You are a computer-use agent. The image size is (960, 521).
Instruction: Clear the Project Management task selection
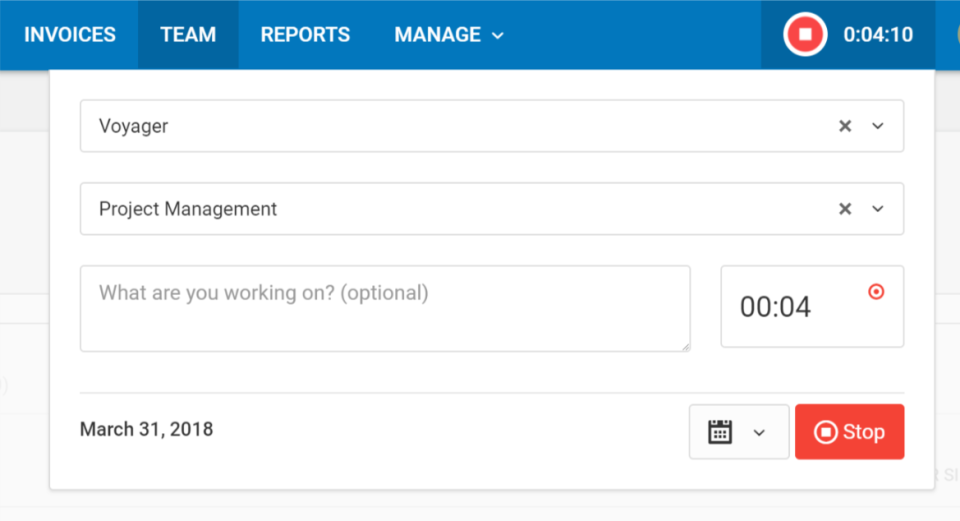tap(845, 209)
